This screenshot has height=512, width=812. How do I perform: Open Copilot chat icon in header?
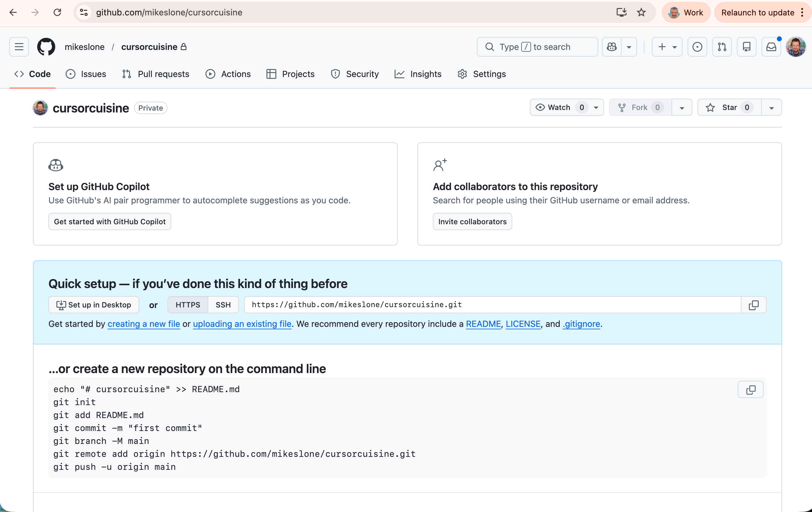click(x=612, y=47)
